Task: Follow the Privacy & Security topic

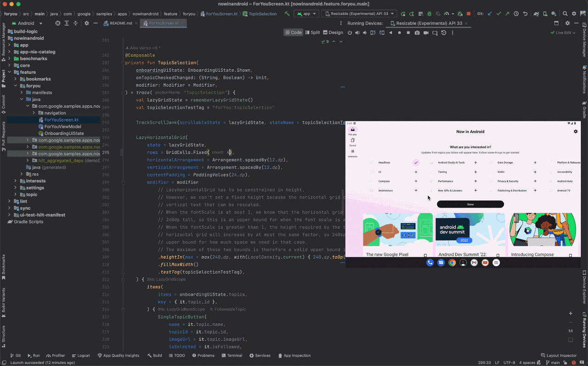Action: coord(535,181)
